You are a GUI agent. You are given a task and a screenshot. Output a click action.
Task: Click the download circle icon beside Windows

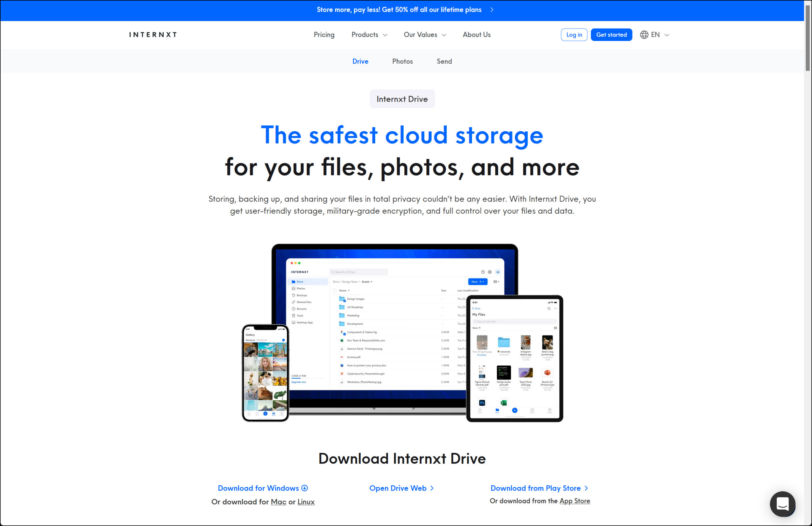pyautogui.click(x=305, y=488)
